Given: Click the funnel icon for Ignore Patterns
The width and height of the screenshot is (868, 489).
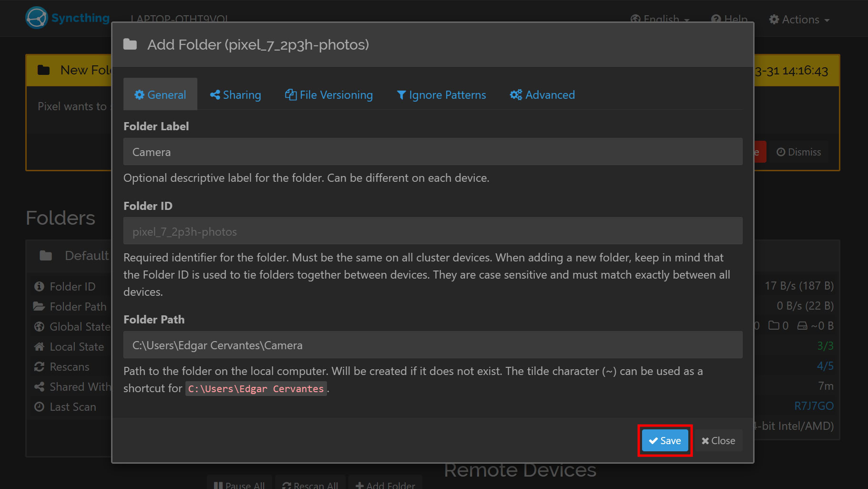Looking at the screenshot, I should point(401,95).
